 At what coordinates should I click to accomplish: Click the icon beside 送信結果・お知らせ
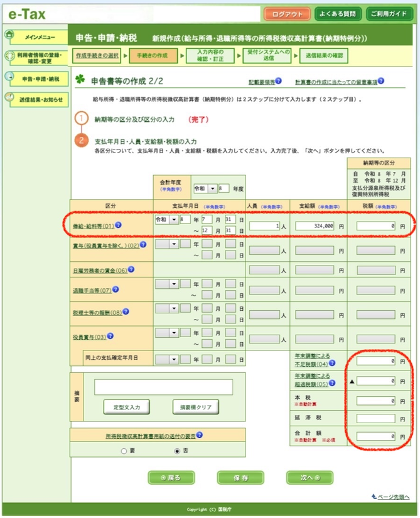pos(9,97)
